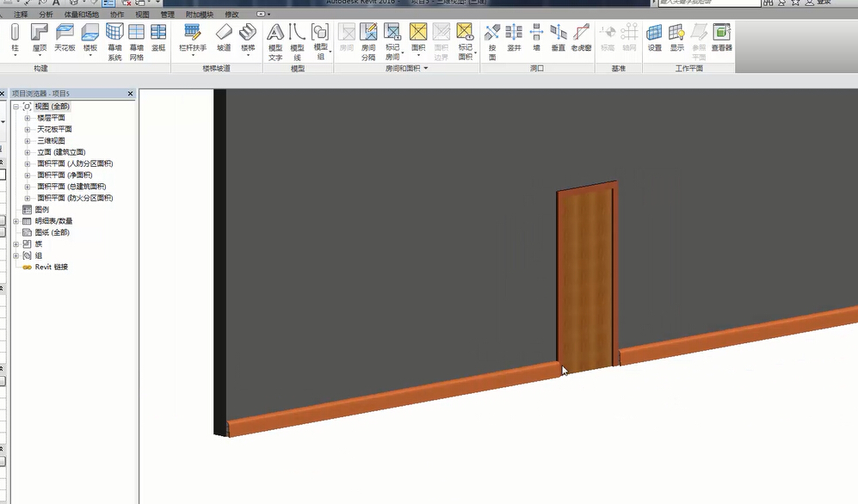858x504 pixels.
Task: Activate the 幕墙系统 curtain system tool
Action: click(114, 41)
